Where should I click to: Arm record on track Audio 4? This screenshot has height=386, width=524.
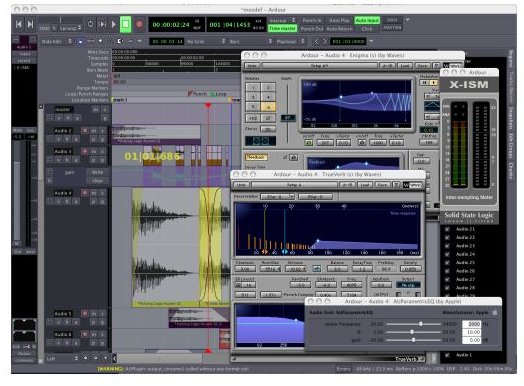pyautogui.click(x=85, y=193)
